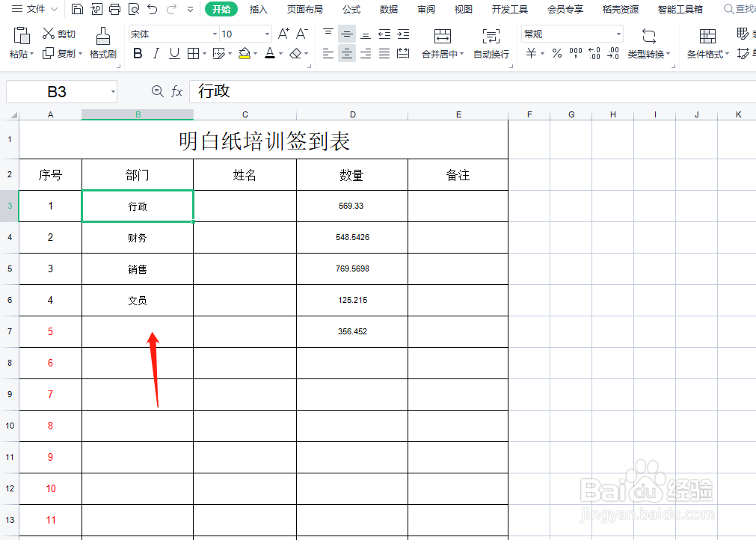Open the font color picker
The width and height of the screenshot is (756, 540).
[x=278, y=53]
